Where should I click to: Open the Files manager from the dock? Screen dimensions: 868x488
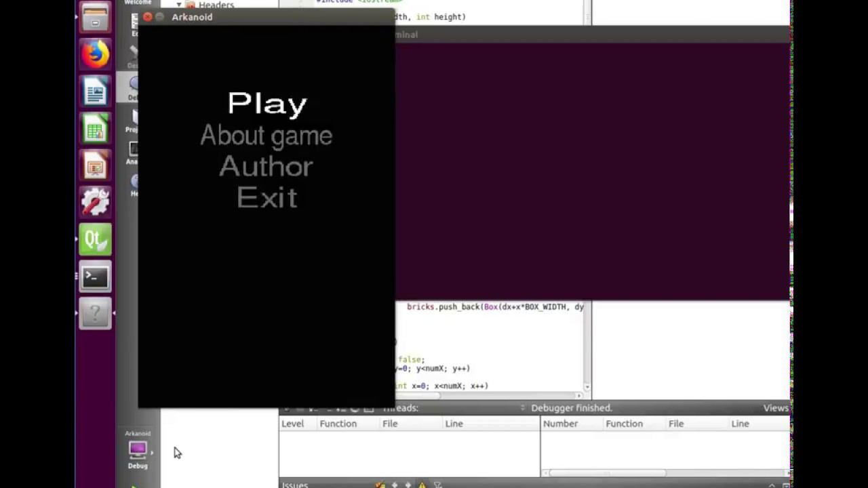[96, 16]
